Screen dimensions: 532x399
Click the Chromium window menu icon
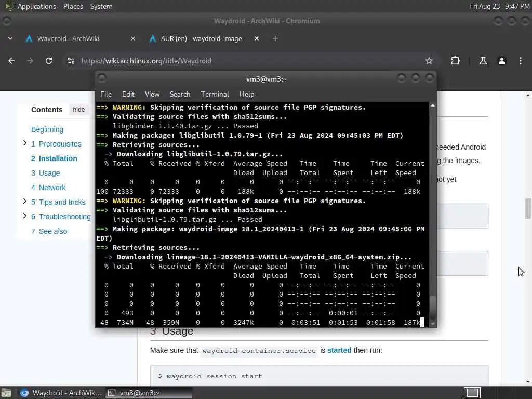click(6, 21)
